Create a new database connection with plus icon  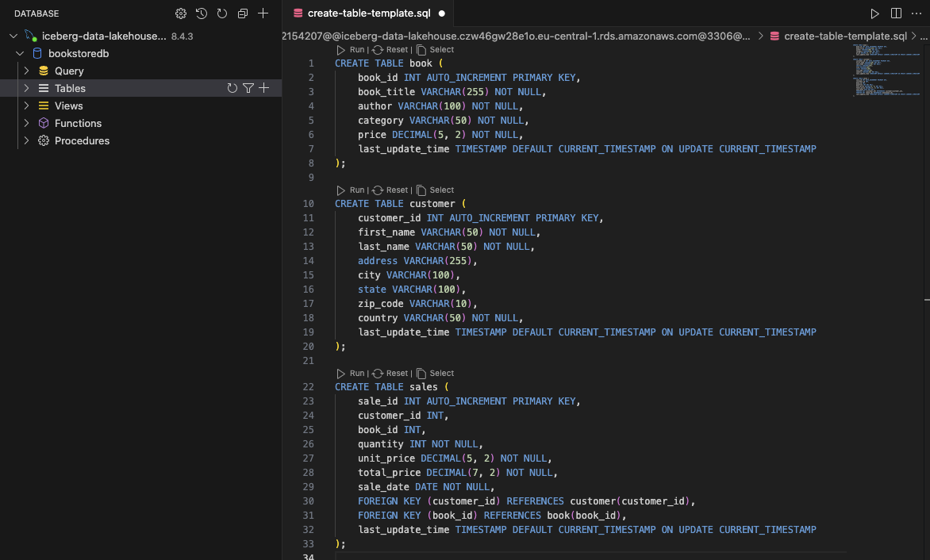tap(263, 13)
